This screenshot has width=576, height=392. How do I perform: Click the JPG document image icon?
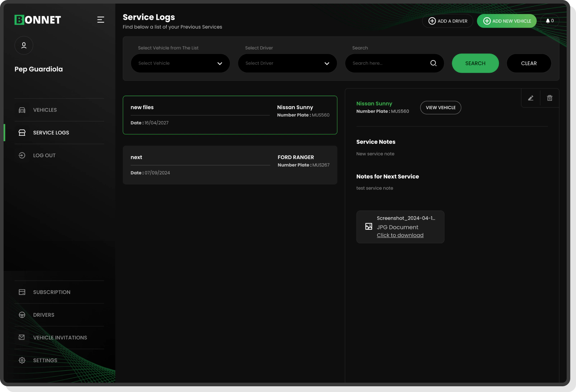coord(368,226)
